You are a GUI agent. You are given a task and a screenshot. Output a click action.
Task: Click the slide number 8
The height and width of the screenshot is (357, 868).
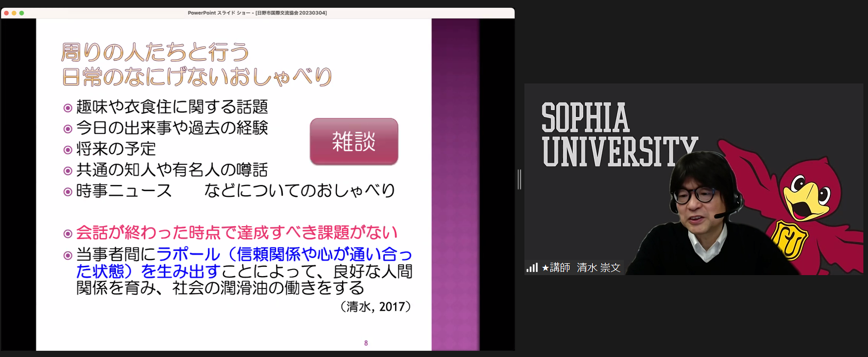(366, 343)
